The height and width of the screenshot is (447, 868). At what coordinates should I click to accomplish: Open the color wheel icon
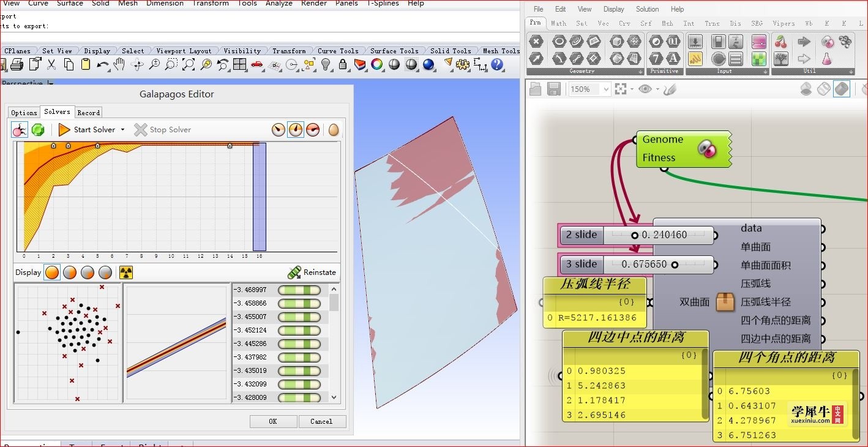click(x=377, y=64)
